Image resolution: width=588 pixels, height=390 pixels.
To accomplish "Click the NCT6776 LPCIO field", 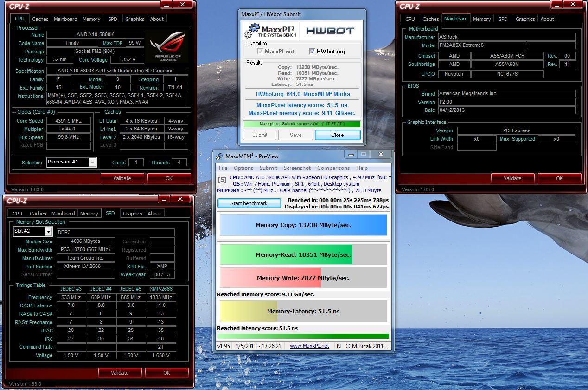I will [x=507, y=74].
